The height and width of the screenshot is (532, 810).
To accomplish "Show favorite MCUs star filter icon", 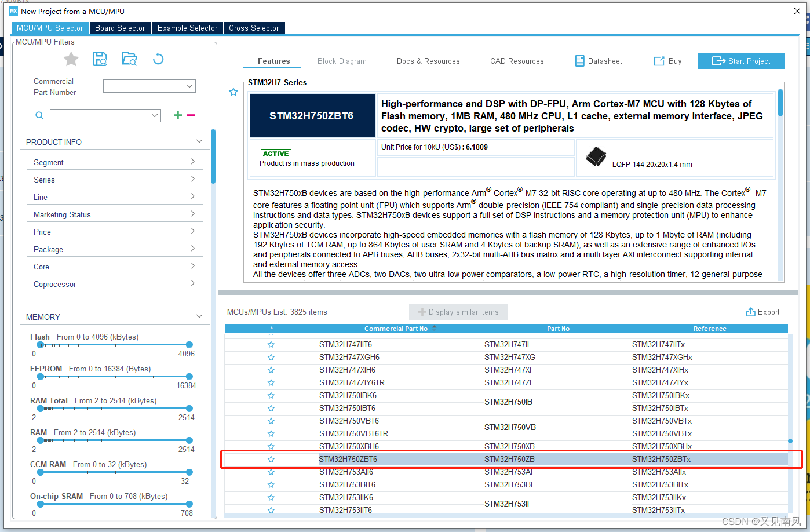I will click(71, 59).
